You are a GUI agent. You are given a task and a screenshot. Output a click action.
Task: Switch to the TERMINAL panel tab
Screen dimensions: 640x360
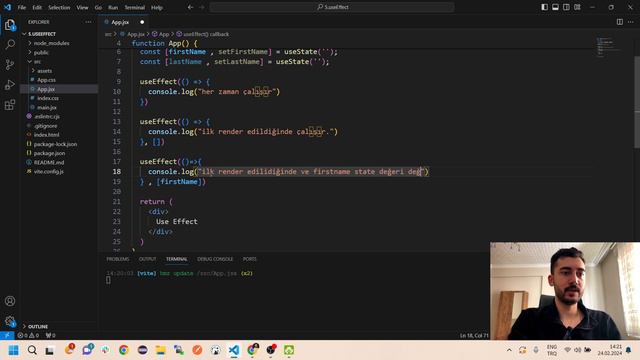(176, 259)
